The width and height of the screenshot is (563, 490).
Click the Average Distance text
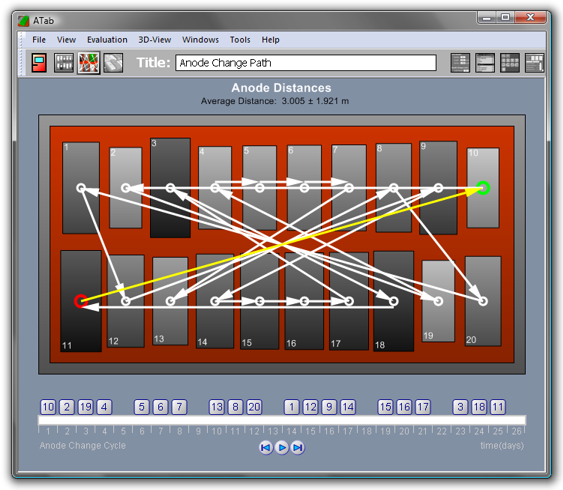pyautogui.click(x=275, y=101)
